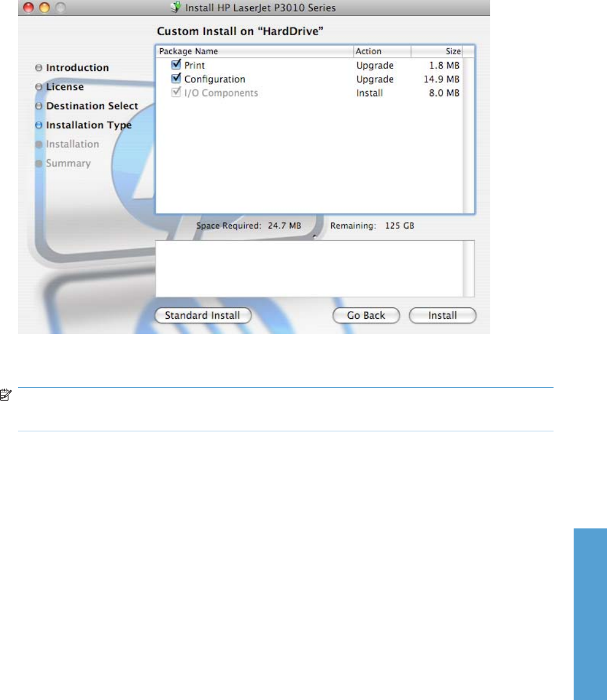Click the Destination Select step label
607x700 pixels.
(92, 106)
